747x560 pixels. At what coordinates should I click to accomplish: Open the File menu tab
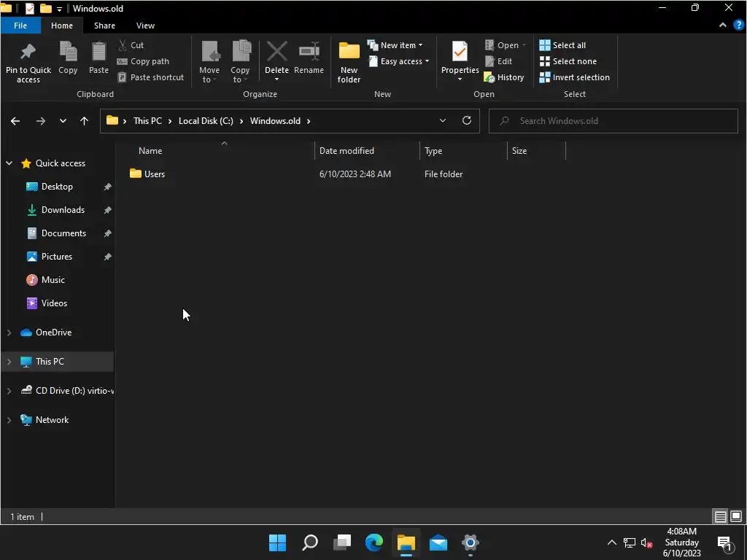(x=20, y=26)
